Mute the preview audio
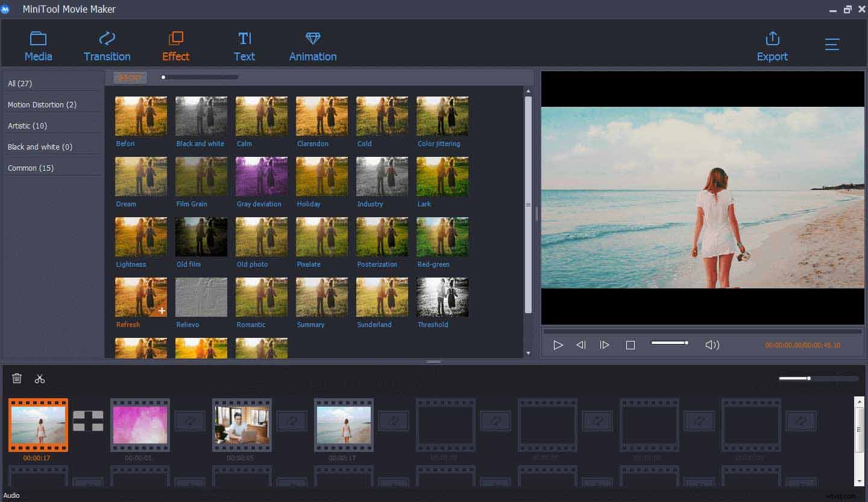The height and width of the screenshot is (502, 868). tap(712, 345)
